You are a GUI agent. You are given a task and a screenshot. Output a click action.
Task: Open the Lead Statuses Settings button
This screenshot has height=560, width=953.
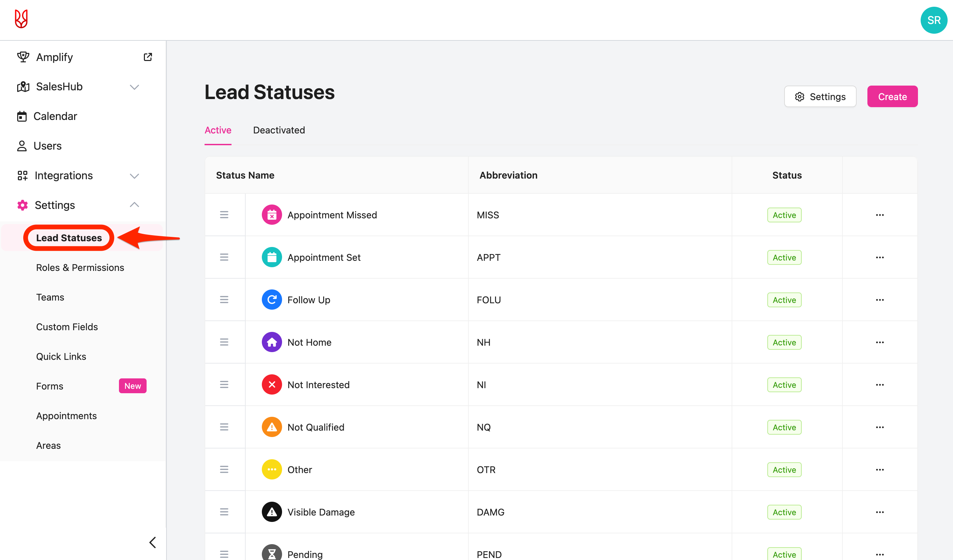[820, 96]
